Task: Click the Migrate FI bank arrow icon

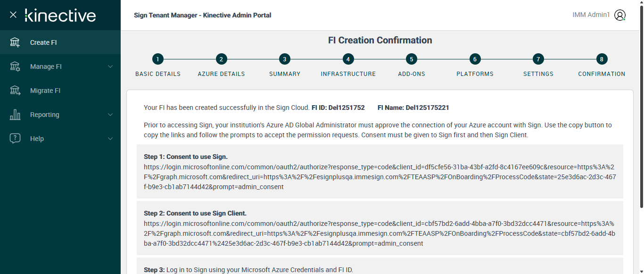Action: pyautogui.click(x=15, y=91)
